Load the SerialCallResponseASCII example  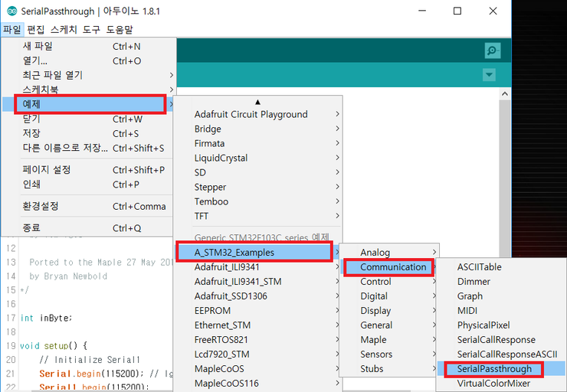(502, 354)
